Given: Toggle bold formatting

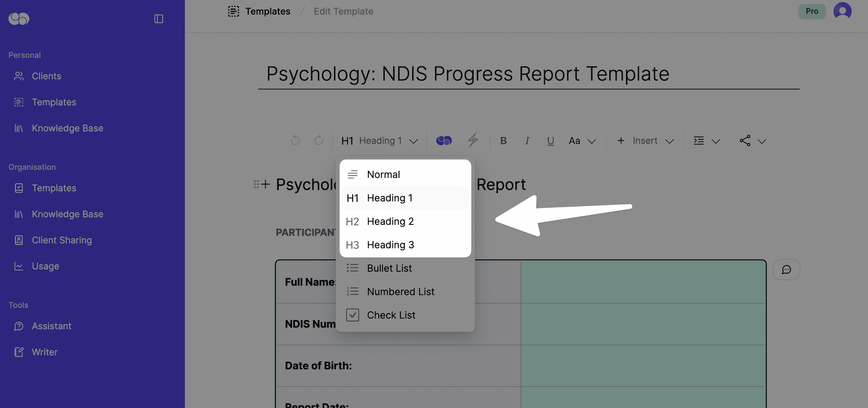Looking at the screenshot, I should coord(503,141).
